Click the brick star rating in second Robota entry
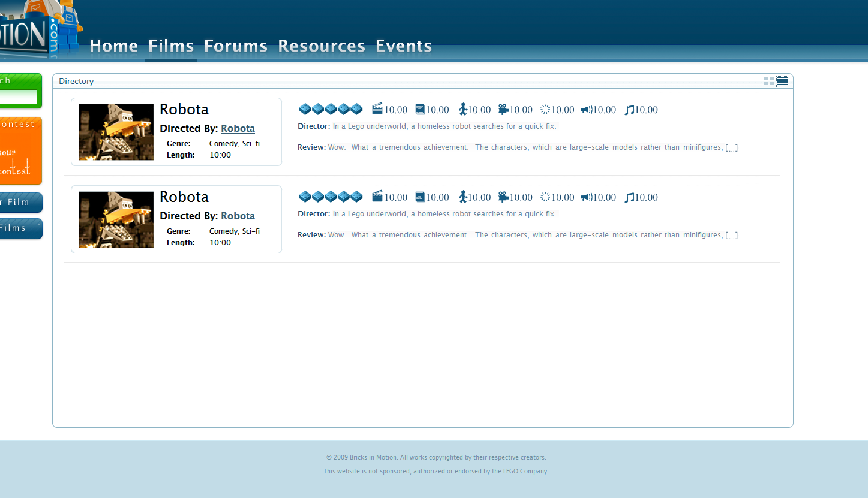The height and width of the screenshot is (498, 868). 331,197
